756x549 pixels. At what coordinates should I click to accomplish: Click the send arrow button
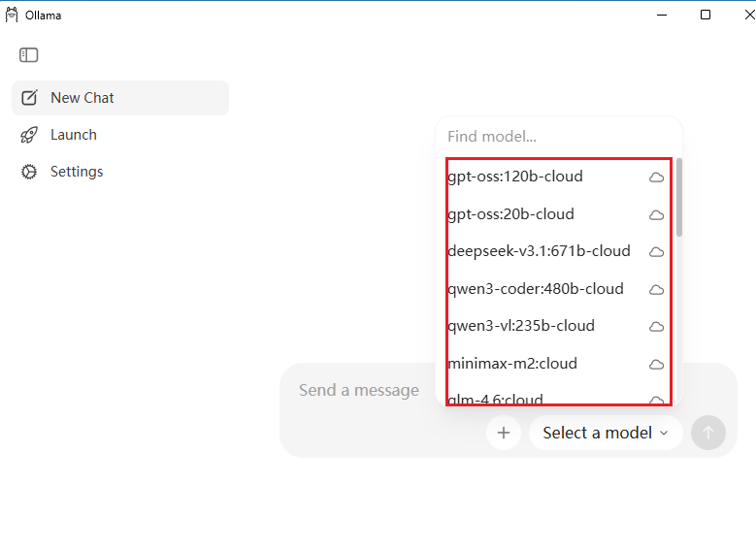[x=708, y=433]
